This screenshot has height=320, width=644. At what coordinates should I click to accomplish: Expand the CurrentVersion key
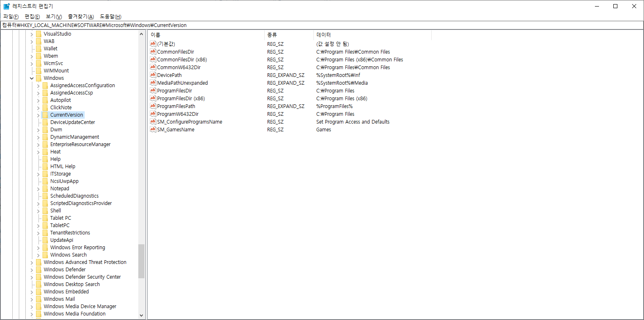pyautogui.click(x=38, y=115)
